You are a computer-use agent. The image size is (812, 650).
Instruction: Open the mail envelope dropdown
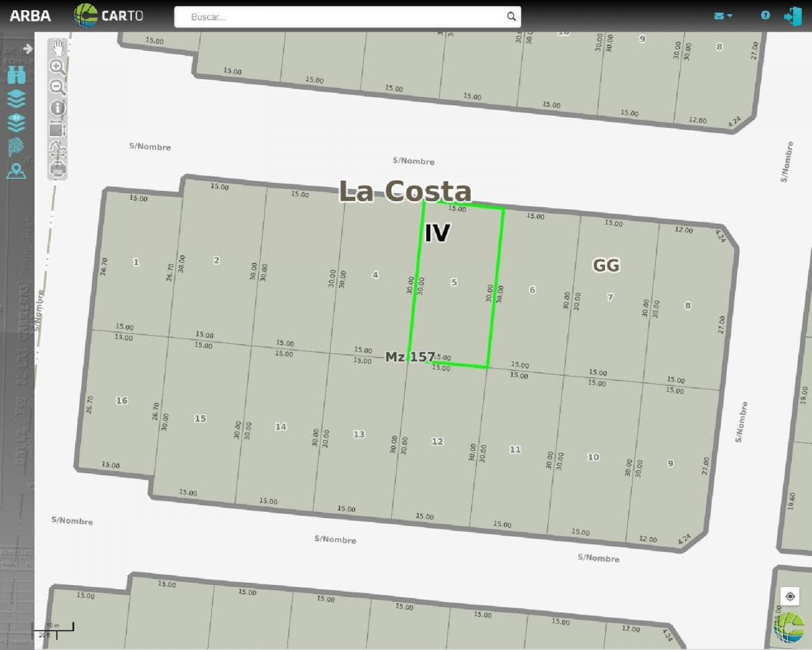point(723,16)
